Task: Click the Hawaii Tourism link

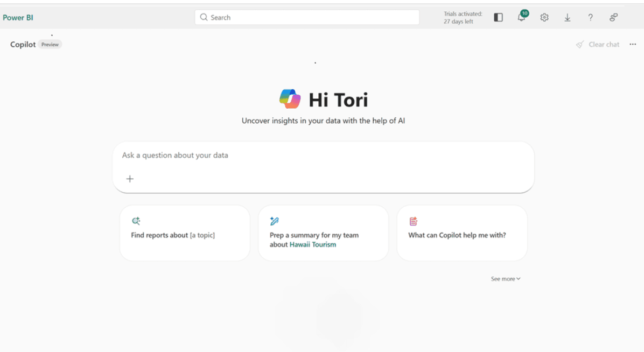Action: point(312,244)
